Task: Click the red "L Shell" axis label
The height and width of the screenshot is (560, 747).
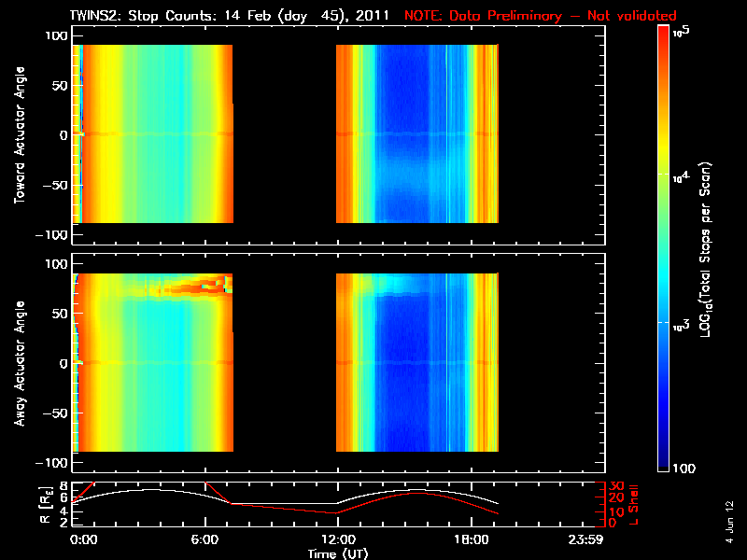Action: pos(633,505)
